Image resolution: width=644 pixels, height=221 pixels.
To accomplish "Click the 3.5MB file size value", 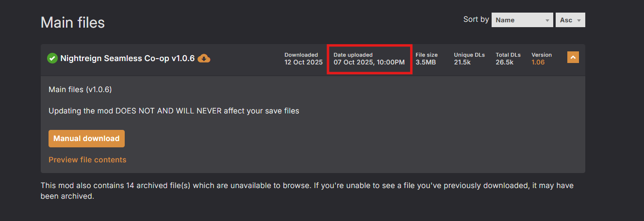I will [x=426, y=63].
